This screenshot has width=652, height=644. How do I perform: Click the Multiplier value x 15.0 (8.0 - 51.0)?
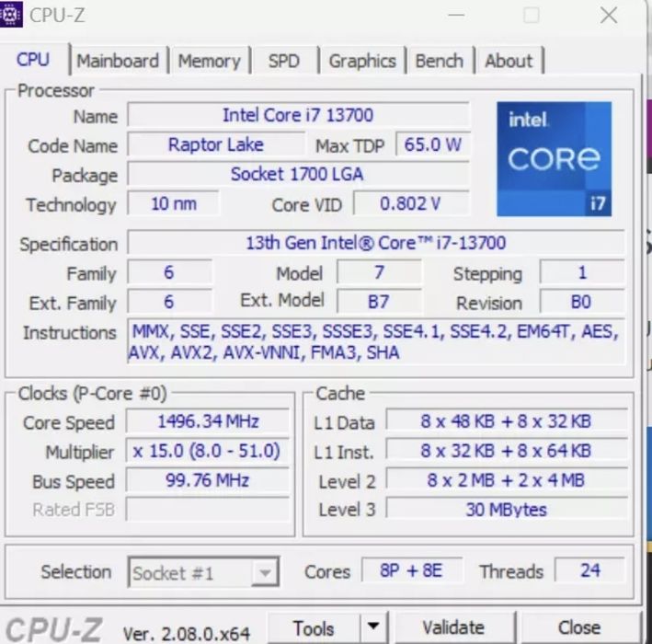tap(208, 451)
